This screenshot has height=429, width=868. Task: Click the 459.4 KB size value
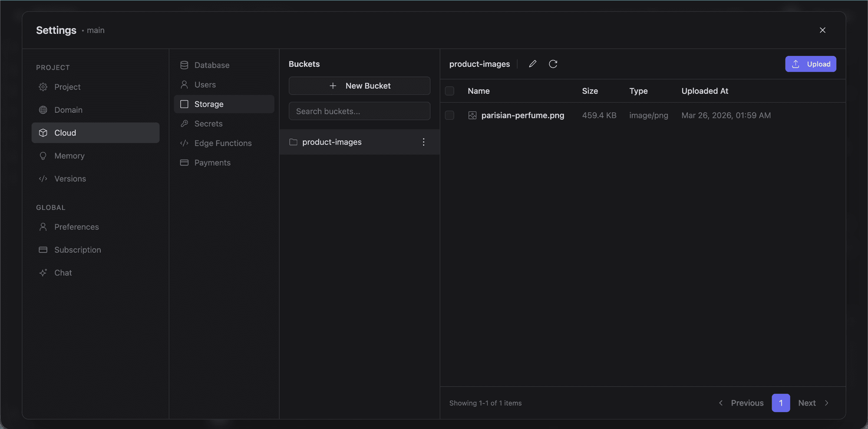(599, 115)
